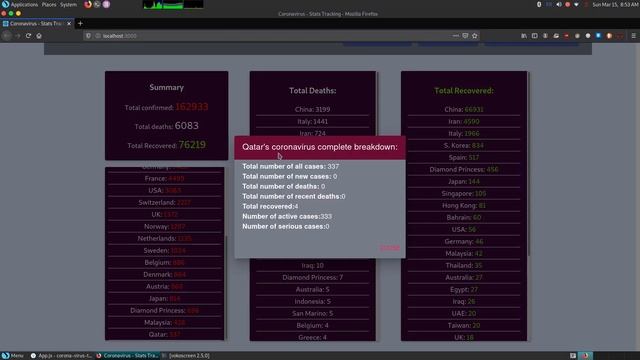Viewport: 640px width, 360px height.
Task: Select Malaysia in the confirmed list
Action: [x=164, y=322]
